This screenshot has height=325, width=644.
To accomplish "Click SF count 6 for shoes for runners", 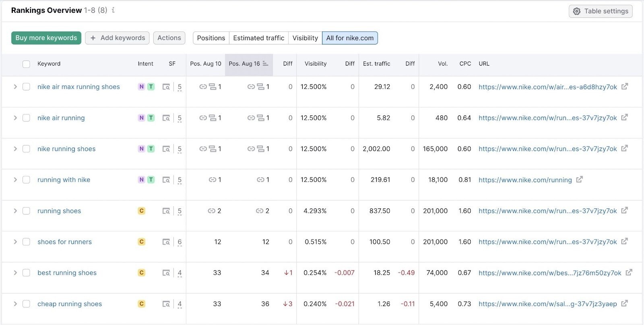I will 180,242.
